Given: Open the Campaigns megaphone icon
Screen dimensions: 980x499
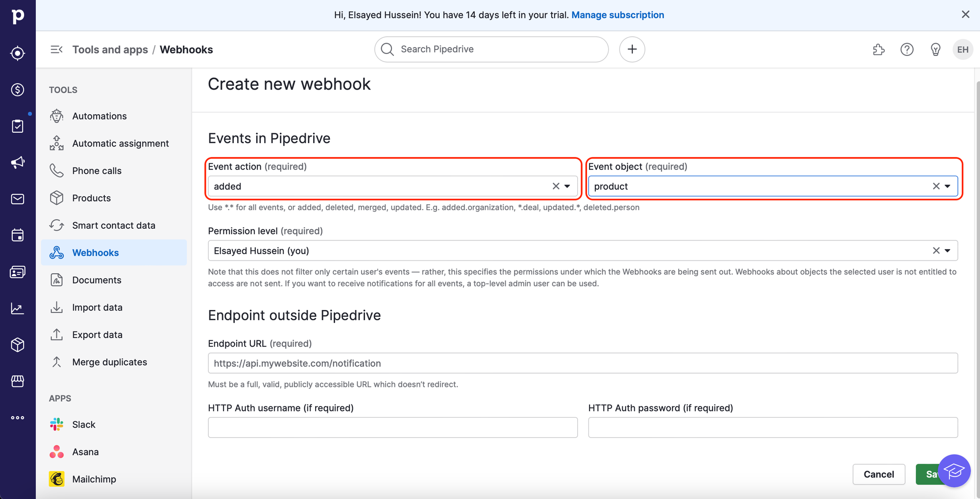Looking at the screenshot, I should 18,162.
